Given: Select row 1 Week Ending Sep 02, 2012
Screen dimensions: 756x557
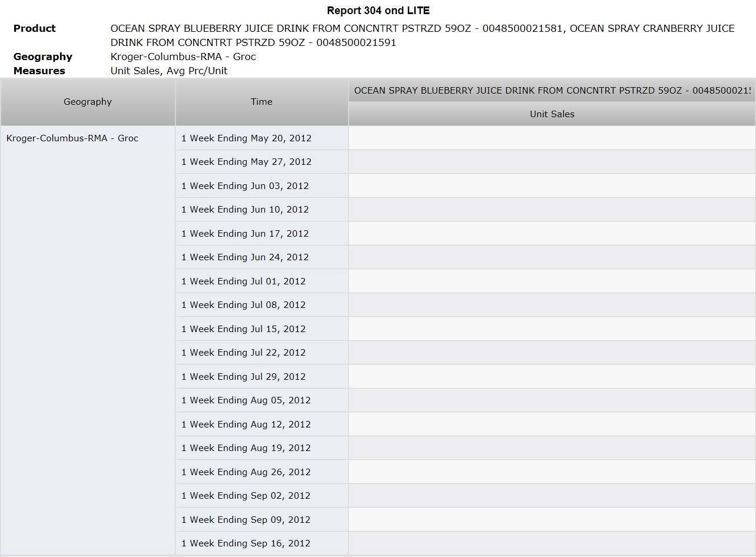Looking at the screenshot, I should [x=261, y=496].
